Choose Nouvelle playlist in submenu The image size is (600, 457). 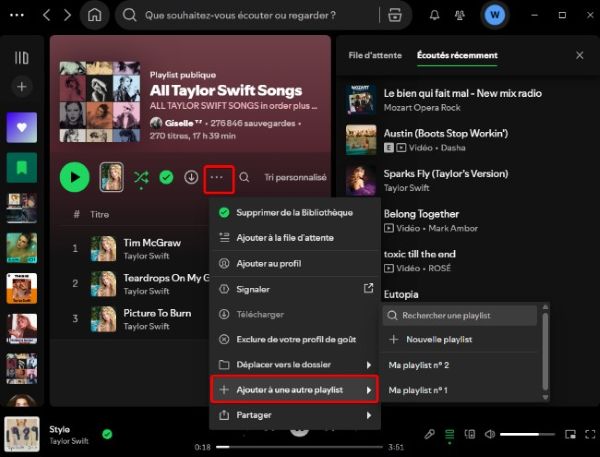pyautogui.click(x=462, y=339)
